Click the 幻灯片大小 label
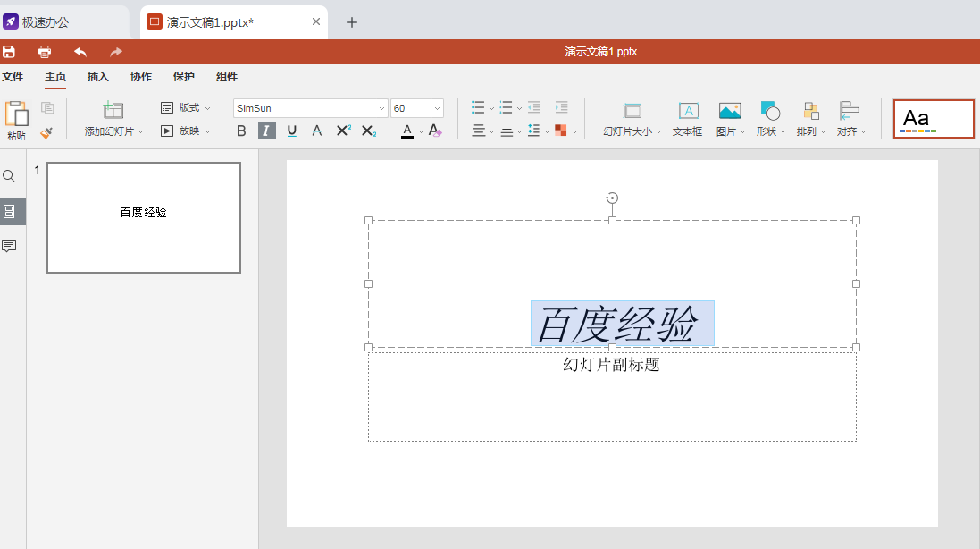This screenshot has height=549, width=980. point(627,131)
